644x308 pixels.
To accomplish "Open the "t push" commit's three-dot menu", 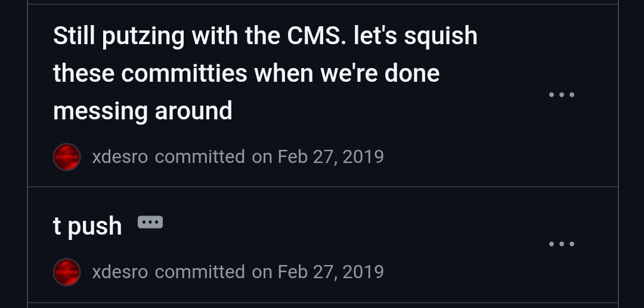I will click(x=561, y=244).
